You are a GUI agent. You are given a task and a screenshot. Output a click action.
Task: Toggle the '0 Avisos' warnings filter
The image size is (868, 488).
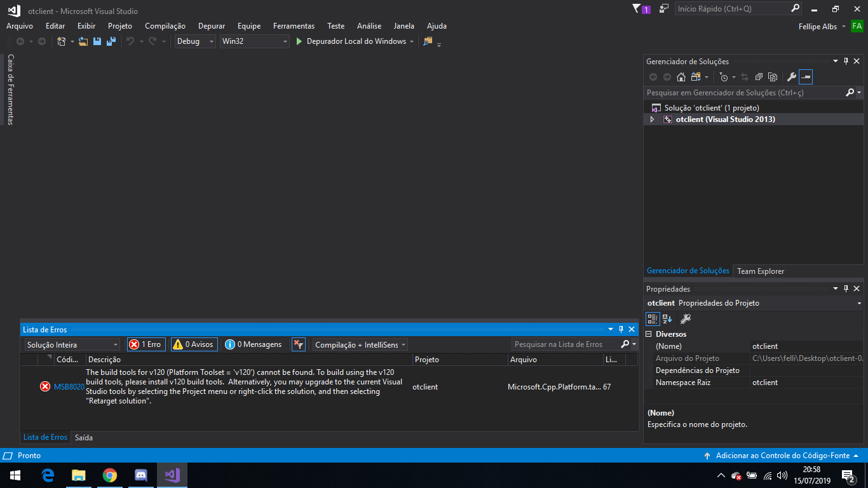pyautogui.click(x=194, y=344)
